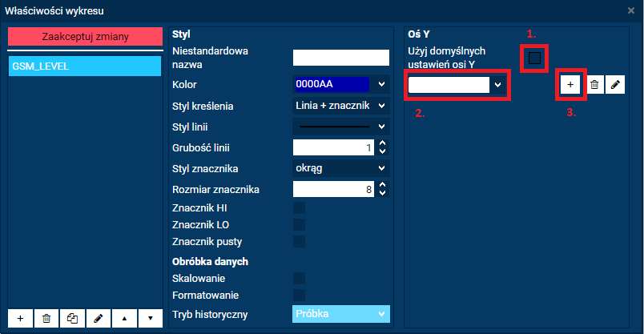Screen dimensions: 644x334
Task: Tick the Formatowanie checkbox
Action: pos(299,296)
